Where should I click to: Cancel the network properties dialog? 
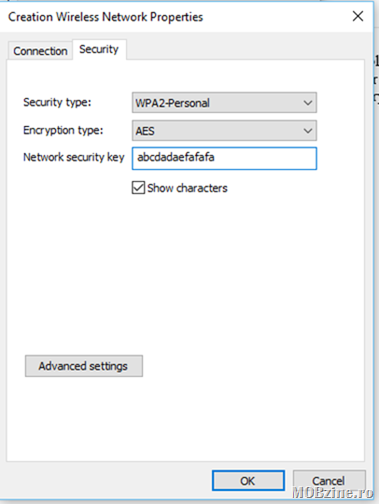329,481
